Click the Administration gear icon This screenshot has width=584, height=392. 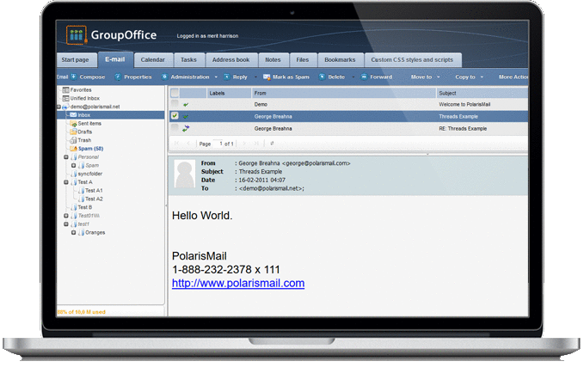point(164,77)
